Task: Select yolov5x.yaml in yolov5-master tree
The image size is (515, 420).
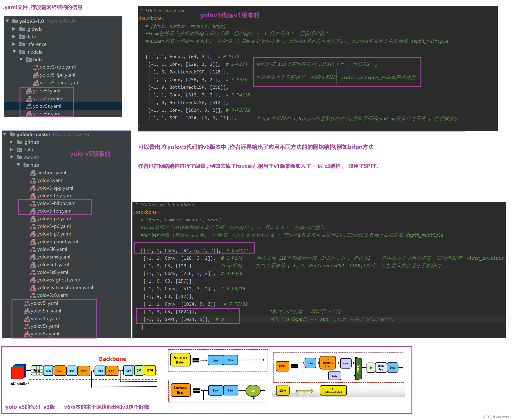Action: 45,334
